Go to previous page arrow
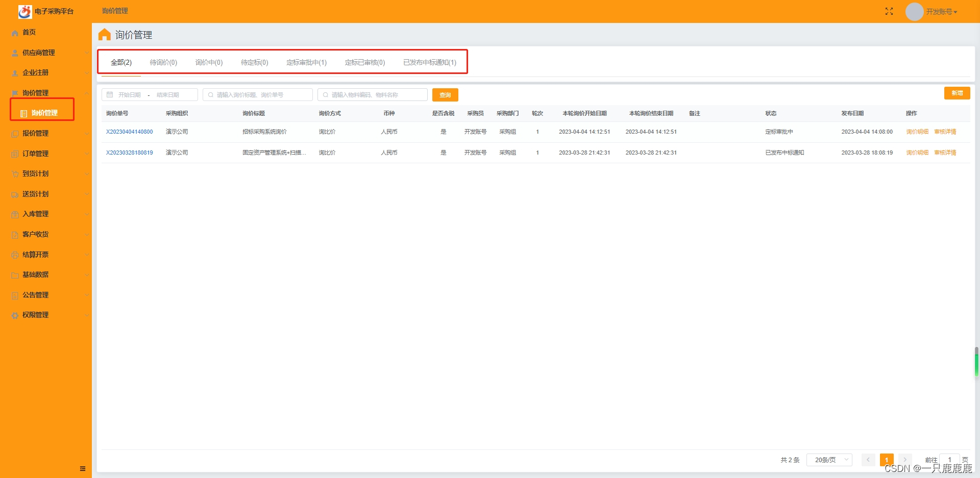This screenshot has height=478, width=980. click(x=868, y=460)
